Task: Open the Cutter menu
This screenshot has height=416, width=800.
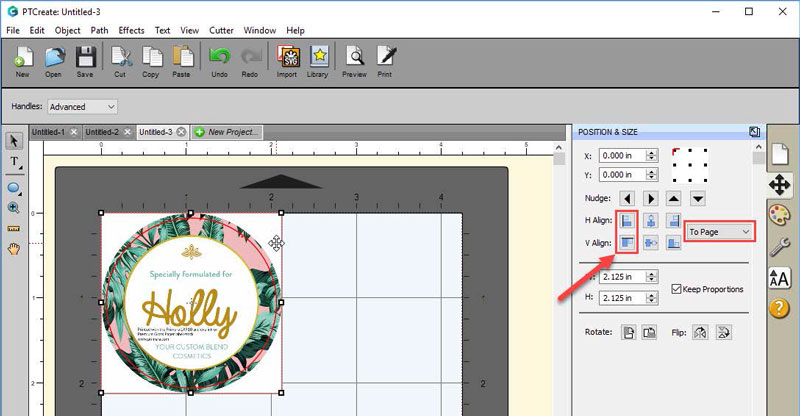Action: pyautogui.click(x=221, y=30)
